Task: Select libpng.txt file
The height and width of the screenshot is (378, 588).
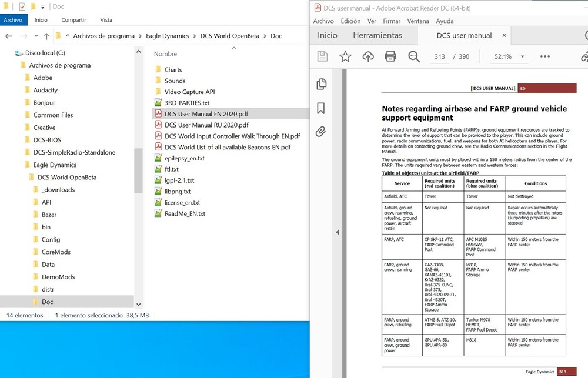Action: point(178,191)
